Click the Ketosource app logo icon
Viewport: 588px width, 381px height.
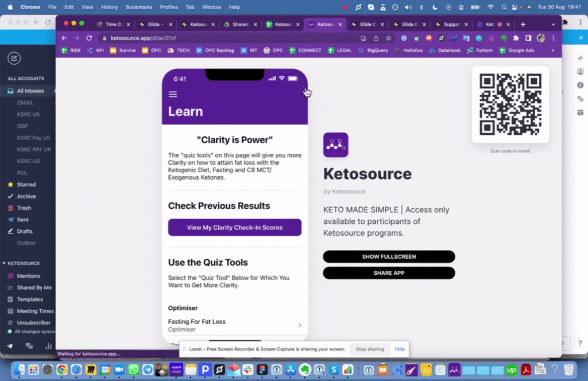335,145
